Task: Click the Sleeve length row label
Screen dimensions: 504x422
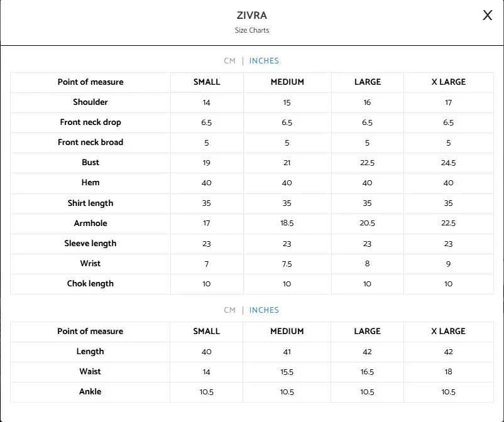Action: point(90,244)
